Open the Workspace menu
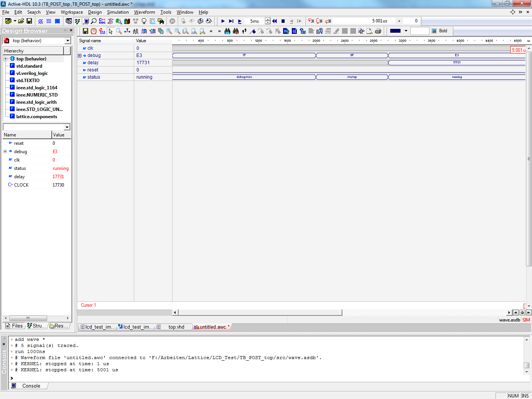The width and height of the screenshot is (532, 399). click(72, 12)
